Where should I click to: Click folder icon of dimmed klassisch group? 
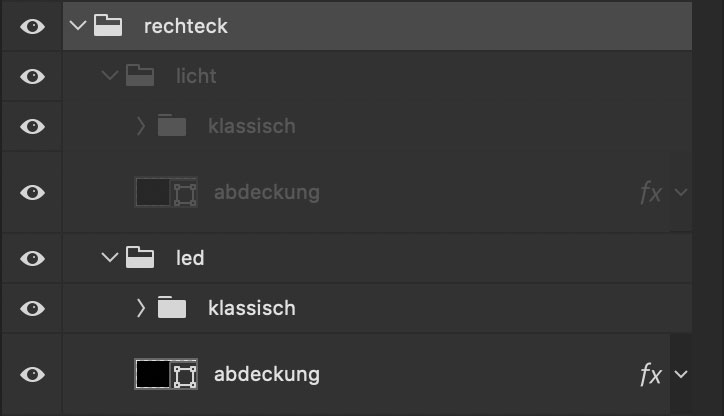point(172,126)
